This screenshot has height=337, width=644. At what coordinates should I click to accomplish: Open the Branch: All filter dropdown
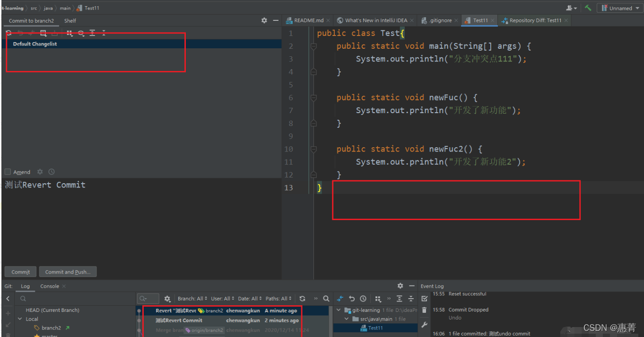click(x=192, y=299)
